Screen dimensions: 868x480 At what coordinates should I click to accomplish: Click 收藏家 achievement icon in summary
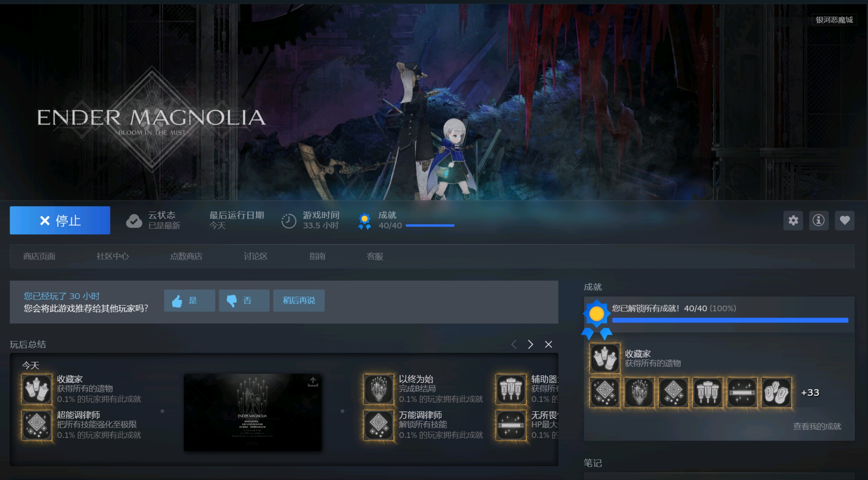click(x=37, y=389)
